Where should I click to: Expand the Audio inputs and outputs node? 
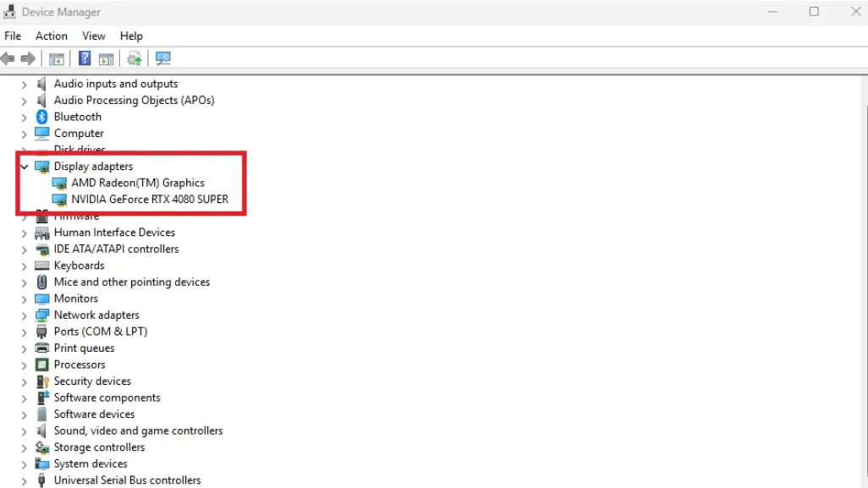[24, 85]
